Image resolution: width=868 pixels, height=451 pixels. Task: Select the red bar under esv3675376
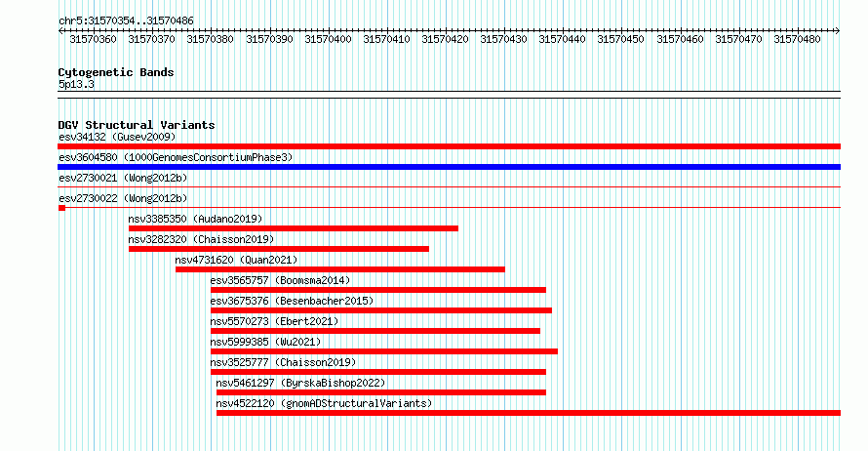pos(381,310)
